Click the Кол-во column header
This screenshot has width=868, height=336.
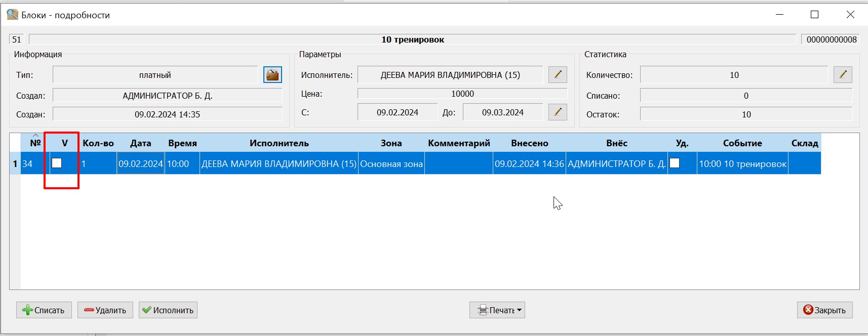(98, 143)
